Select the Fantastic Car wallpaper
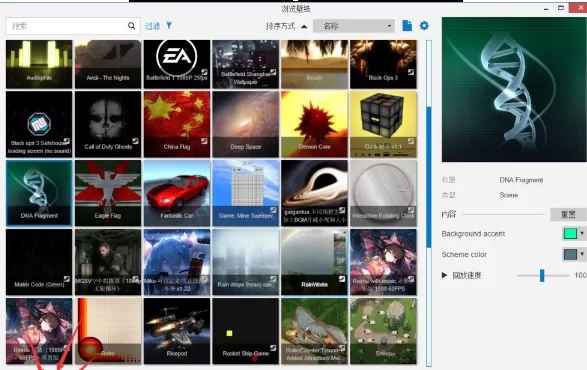 [177, 193]
